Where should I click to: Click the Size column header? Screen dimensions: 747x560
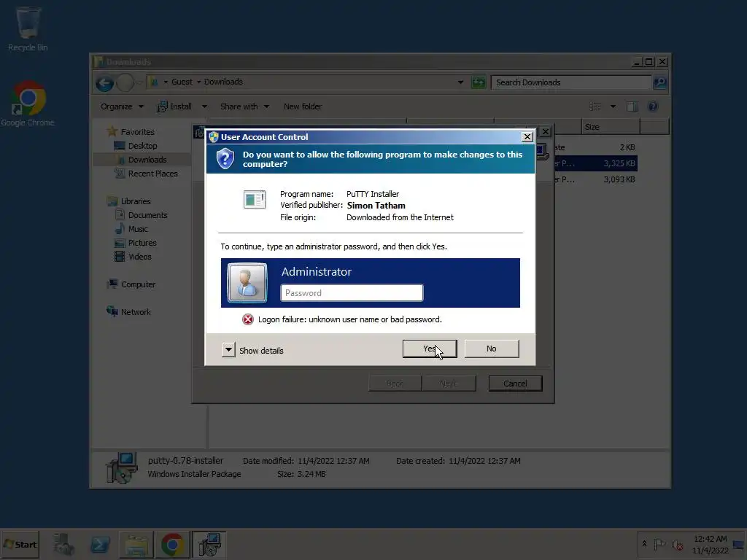click(611, 127)
